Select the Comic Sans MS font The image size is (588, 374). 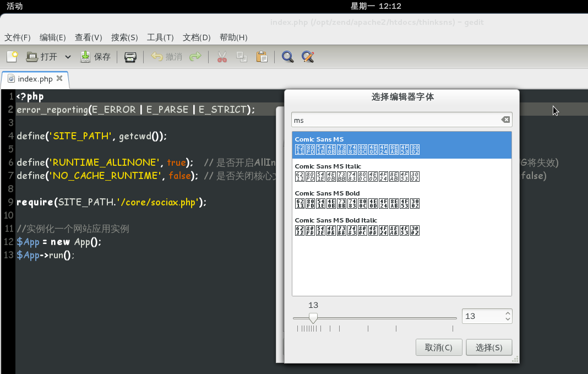401,145
